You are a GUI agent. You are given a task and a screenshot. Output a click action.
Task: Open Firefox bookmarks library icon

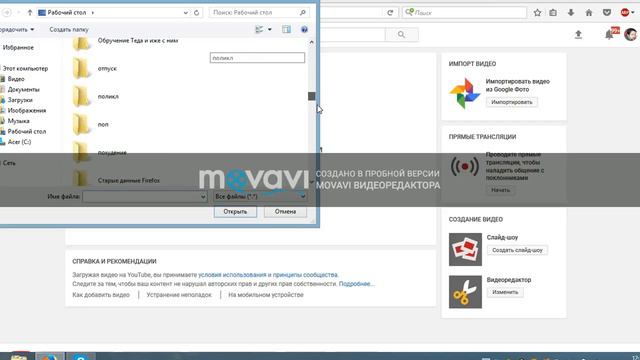coord(553,13)
